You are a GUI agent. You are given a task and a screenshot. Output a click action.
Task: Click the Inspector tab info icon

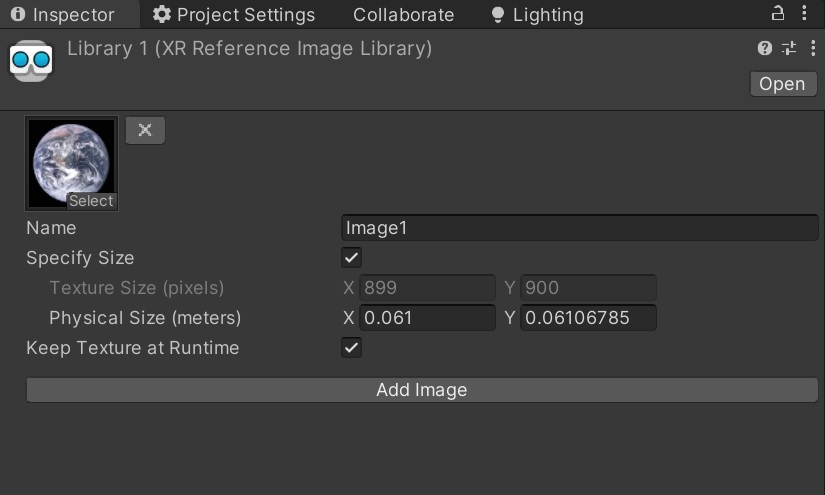point(18,14)
